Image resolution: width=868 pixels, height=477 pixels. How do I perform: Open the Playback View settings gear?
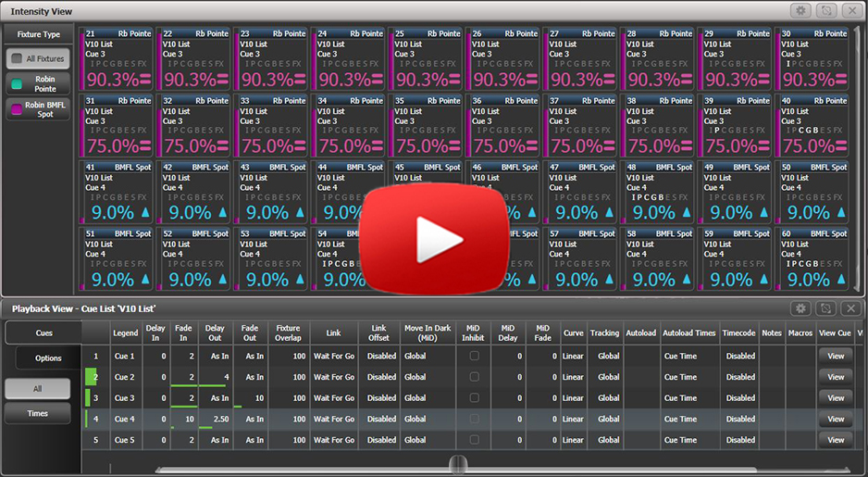801,308
